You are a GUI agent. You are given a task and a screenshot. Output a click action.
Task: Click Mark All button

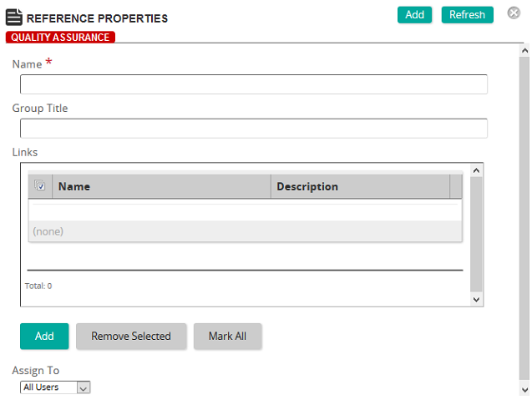[228, 337]
